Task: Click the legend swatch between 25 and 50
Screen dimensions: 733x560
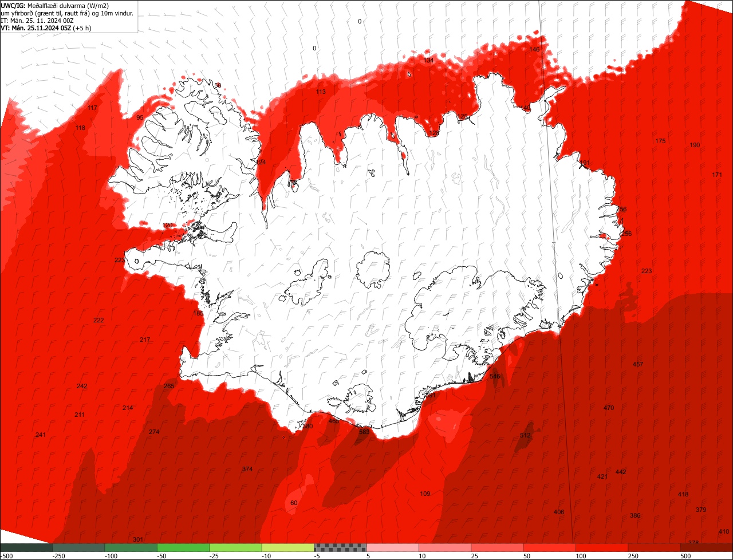Action: click(x=497, y=547)
